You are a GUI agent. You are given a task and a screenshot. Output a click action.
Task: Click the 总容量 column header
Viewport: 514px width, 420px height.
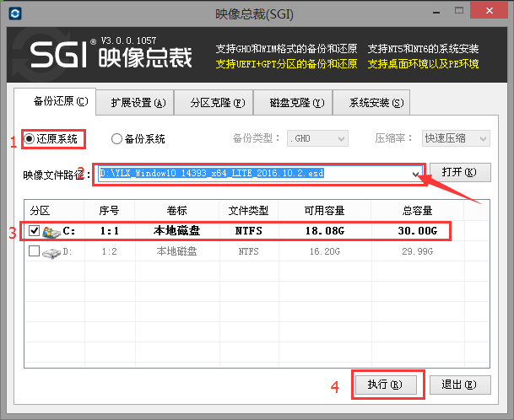pyautogui.click(x=417, y=210)
